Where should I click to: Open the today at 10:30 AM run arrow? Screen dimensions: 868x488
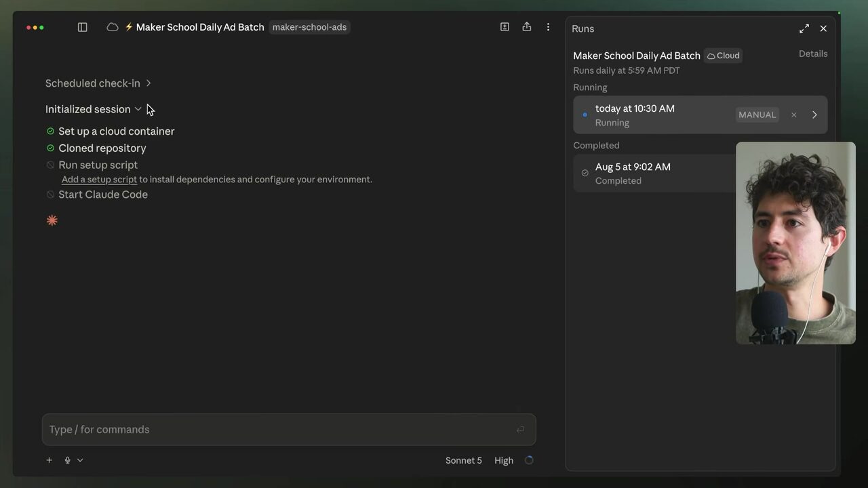pos(814,115)
